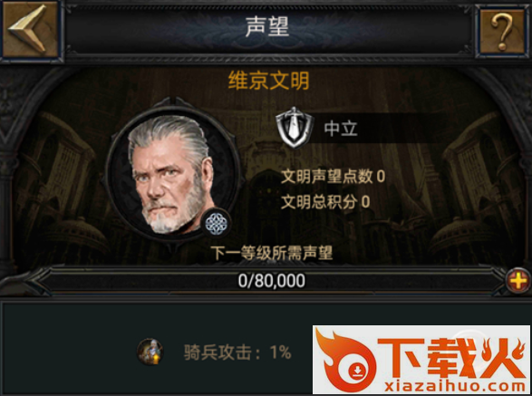This screenshot has width=532, height=396.
Task: Tap the cavalry attack bonus icon
Action: click(x=150, y=352)
